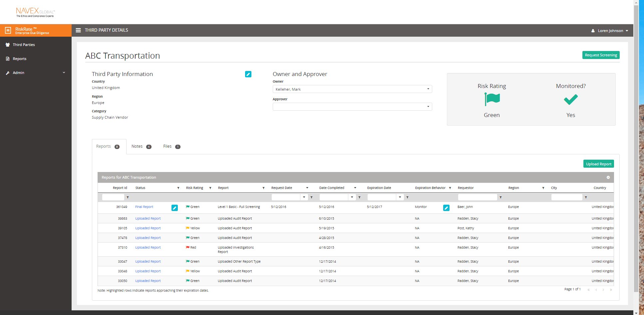This screenshot has width=644, height=315.
Task: Click the Risk Rating green flag icon
Action: click(492, 99)
